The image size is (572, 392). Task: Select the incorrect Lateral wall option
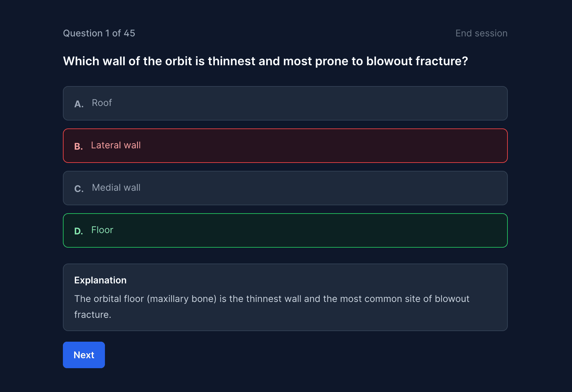tap(285, 146)
